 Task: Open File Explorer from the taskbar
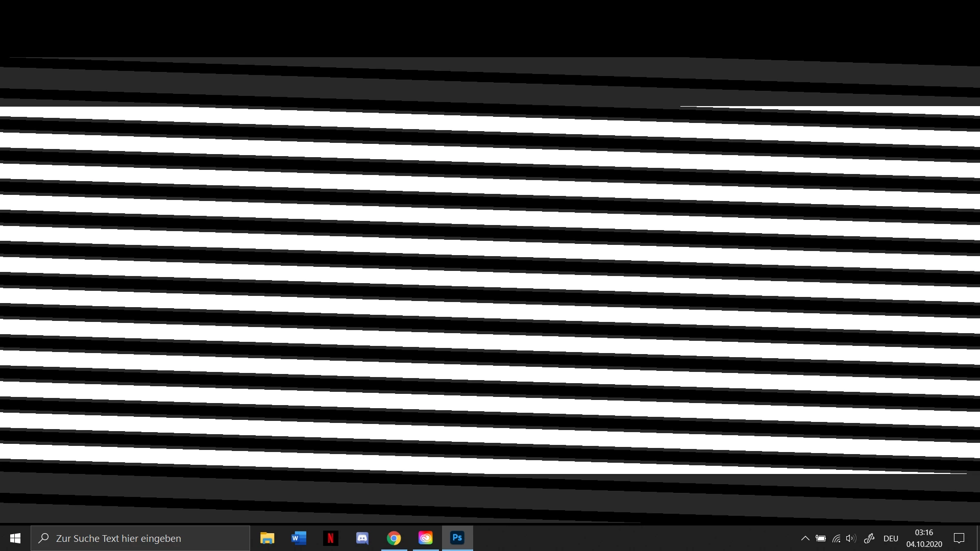tap(267, 538)
